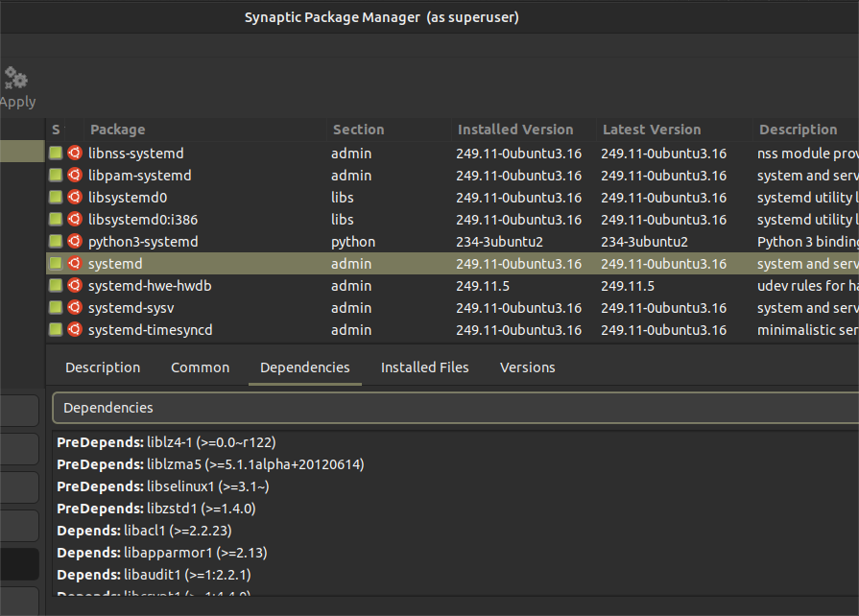Show the Description tab
Screen dimensions: 859x616
click(103, 367)
